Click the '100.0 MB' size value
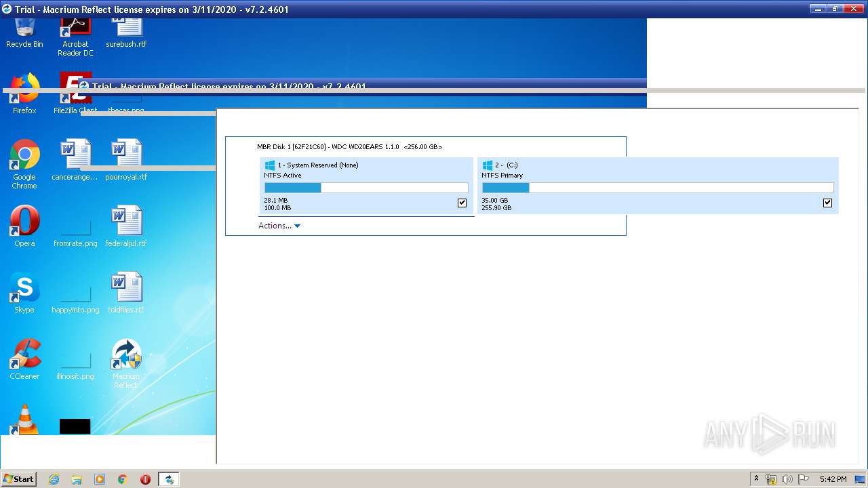 (277, 208)
